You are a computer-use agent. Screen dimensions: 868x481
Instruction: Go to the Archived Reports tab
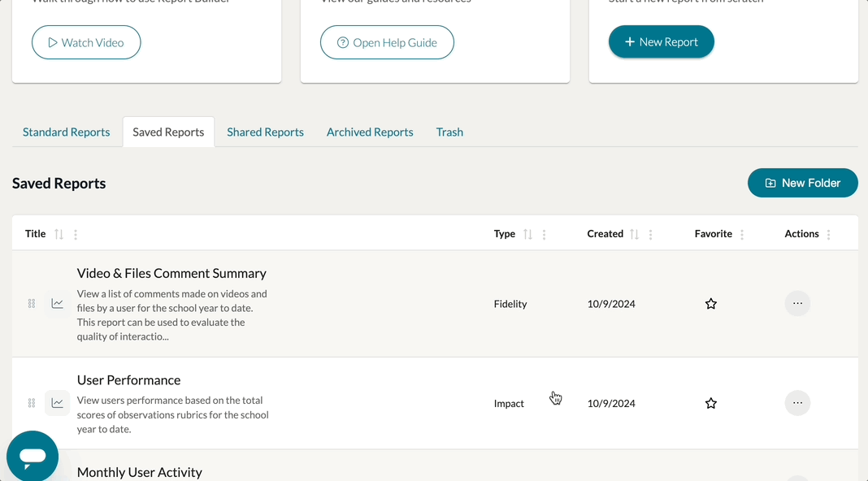pyautogui.click(x=370, y=132)
